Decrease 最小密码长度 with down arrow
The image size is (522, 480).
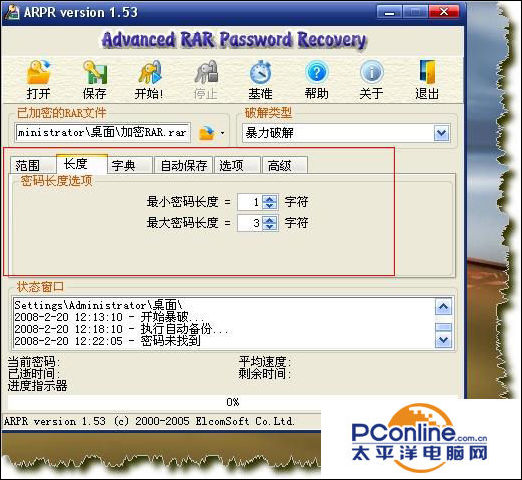point(270,206)
